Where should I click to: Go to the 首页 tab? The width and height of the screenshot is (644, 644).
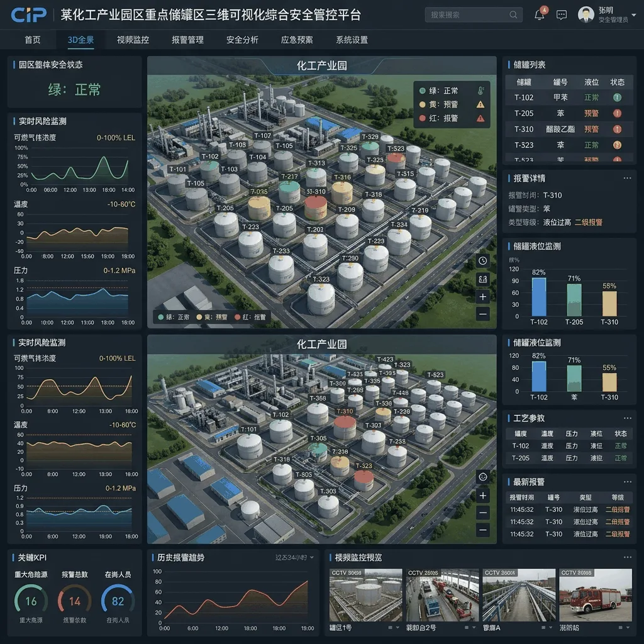[33, 40]
